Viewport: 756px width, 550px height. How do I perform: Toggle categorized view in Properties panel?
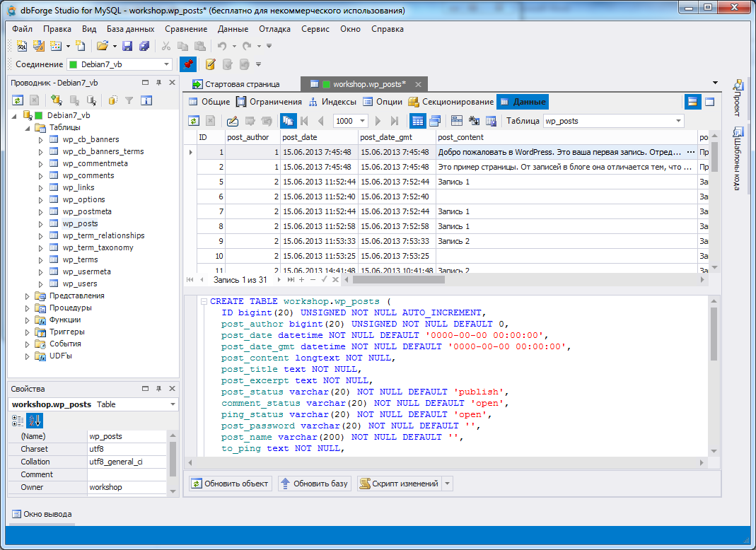click(x=18, y=421)
